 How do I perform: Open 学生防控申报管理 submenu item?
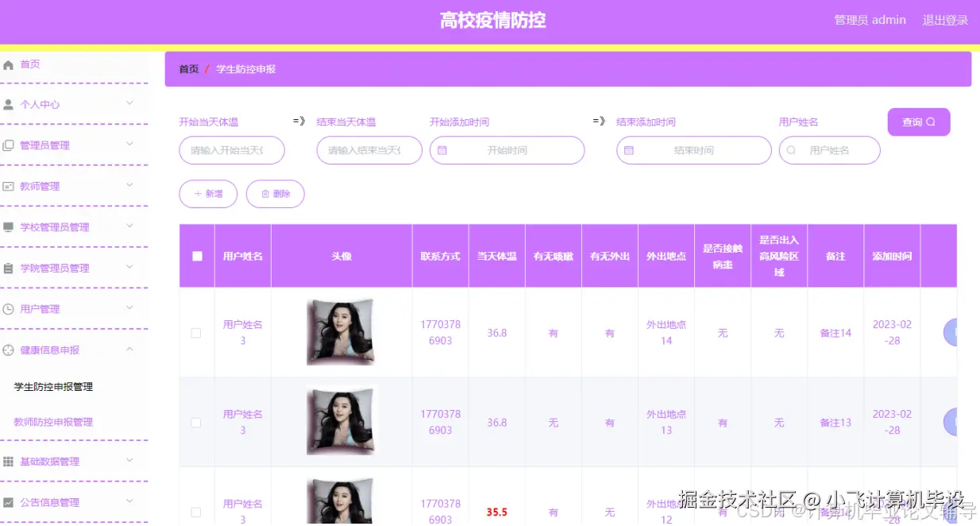click(53, 387)
